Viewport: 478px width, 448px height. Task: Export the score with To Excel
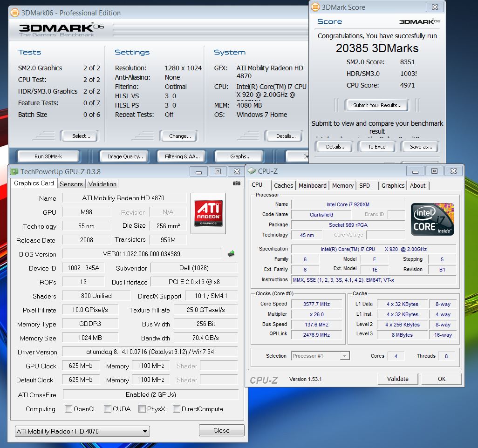[377, 147]
